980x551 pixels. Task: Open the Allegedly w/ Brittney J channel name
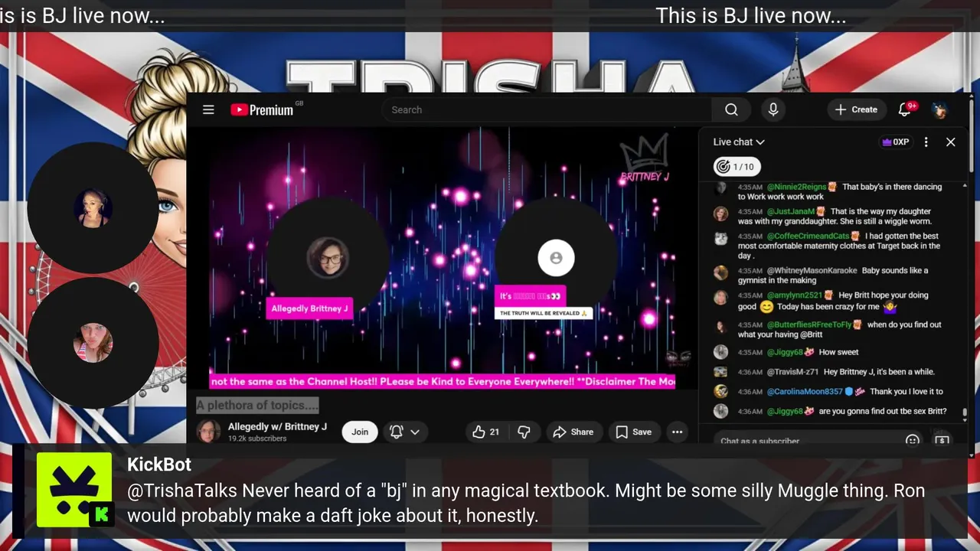pos(277,426)
